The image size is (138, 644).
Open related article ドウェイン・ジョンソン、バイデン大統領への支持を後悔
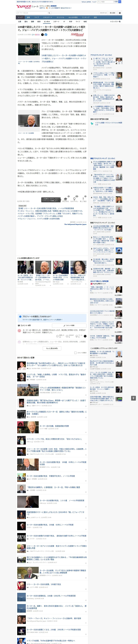[39, 219]
